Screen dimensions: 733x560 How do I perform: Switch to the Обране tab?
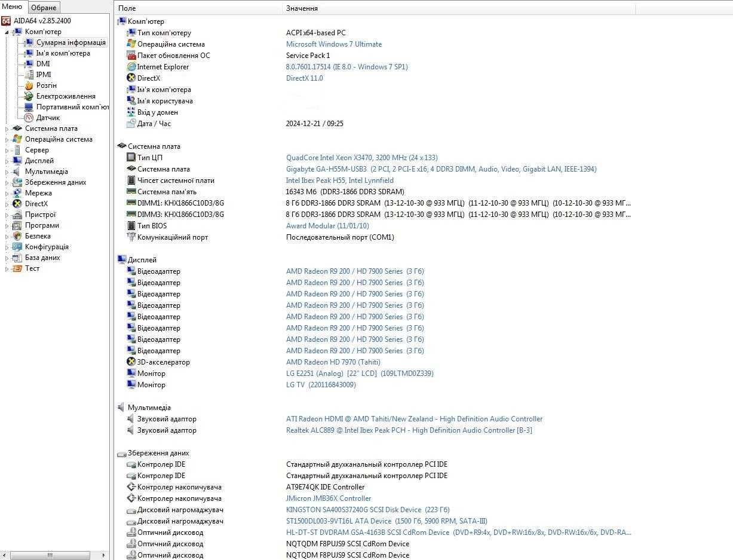pos(44,8)
